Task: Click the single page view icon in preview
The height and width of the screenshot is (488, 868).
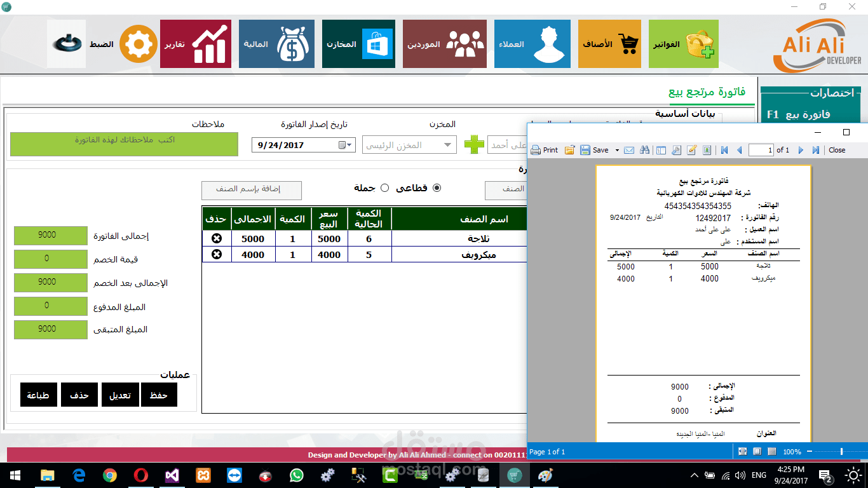Action: coord(742,452)
